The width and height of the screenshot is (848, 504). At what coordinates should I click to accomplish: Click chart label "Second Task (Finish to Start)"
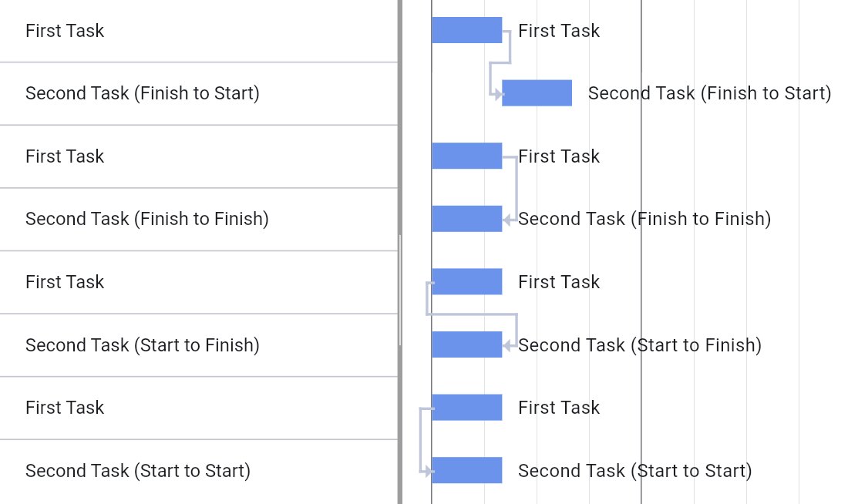709,93
